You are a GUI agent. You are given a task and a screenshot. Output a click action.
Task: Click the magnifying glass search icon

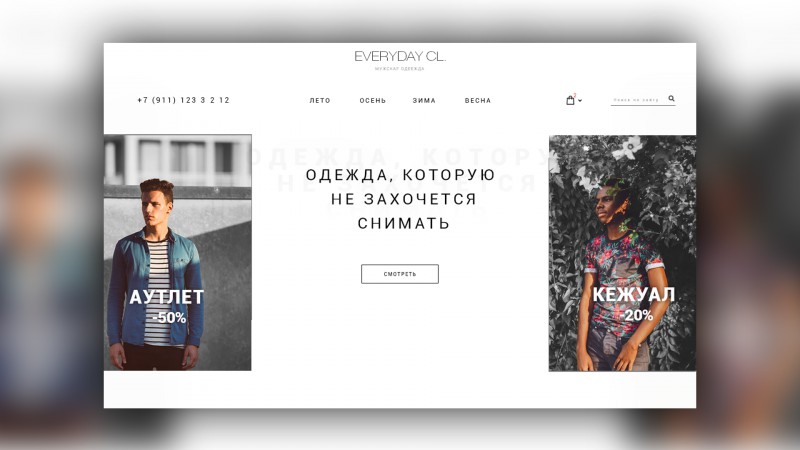(671, 98)
